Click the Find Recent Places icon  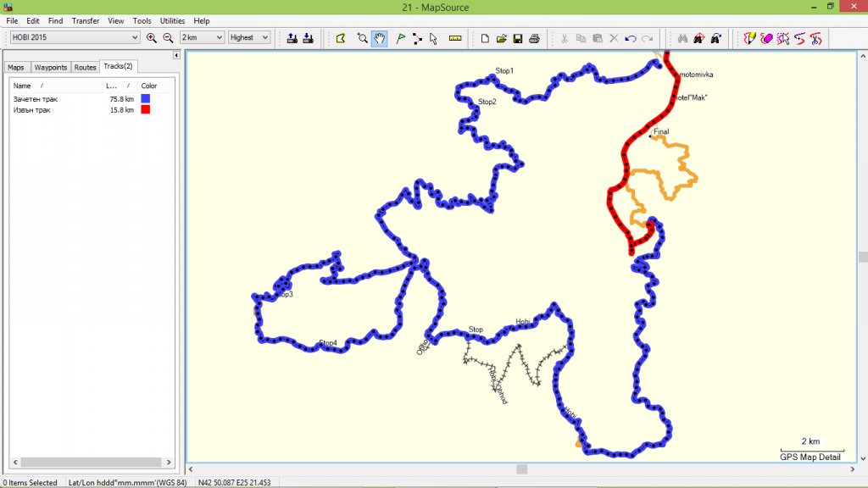(715, 38)
